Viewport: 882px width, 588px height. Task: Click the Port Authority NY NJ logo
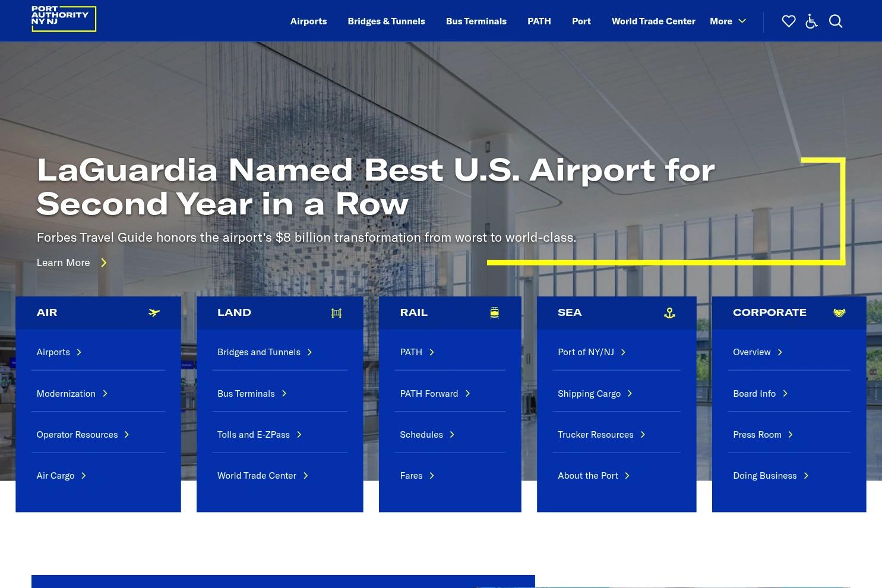64,18
